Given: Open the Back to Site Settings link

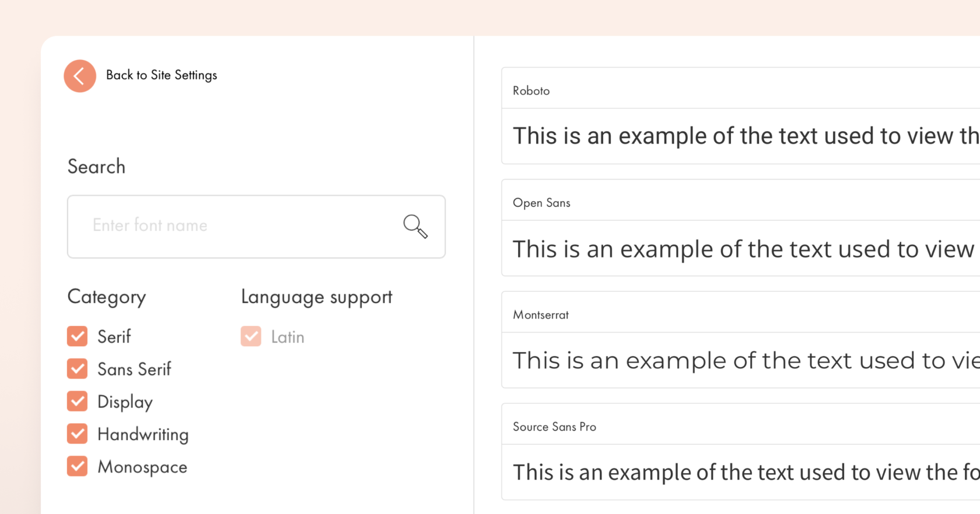Looking at the screenshot, I should (162, 75).
